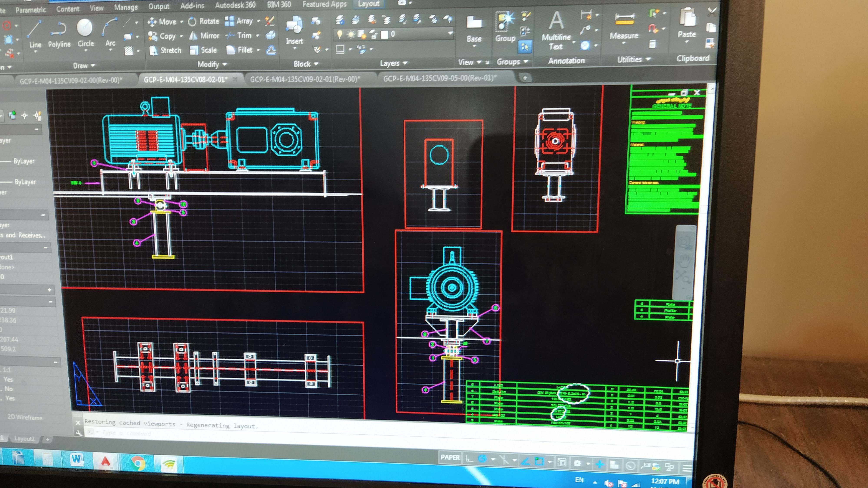
Task: Expand the Block panel
Action: tap(306, 64)
